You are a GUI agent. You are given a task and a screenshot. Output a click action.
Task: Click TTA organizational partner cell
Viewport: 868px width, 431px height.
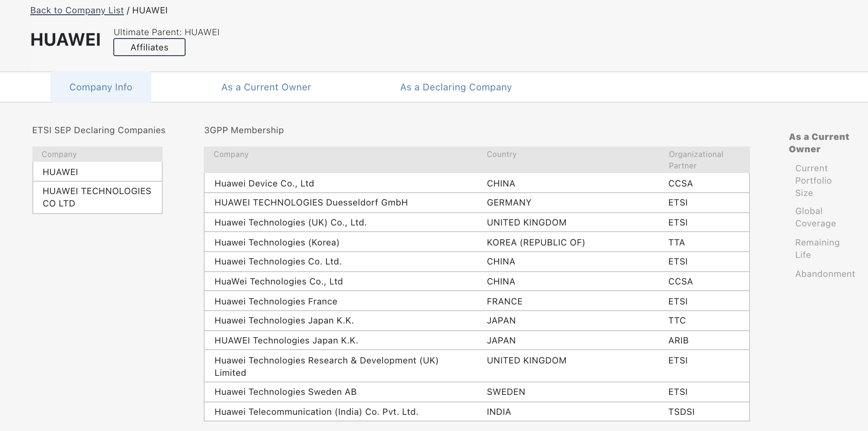tap(676, 242)
